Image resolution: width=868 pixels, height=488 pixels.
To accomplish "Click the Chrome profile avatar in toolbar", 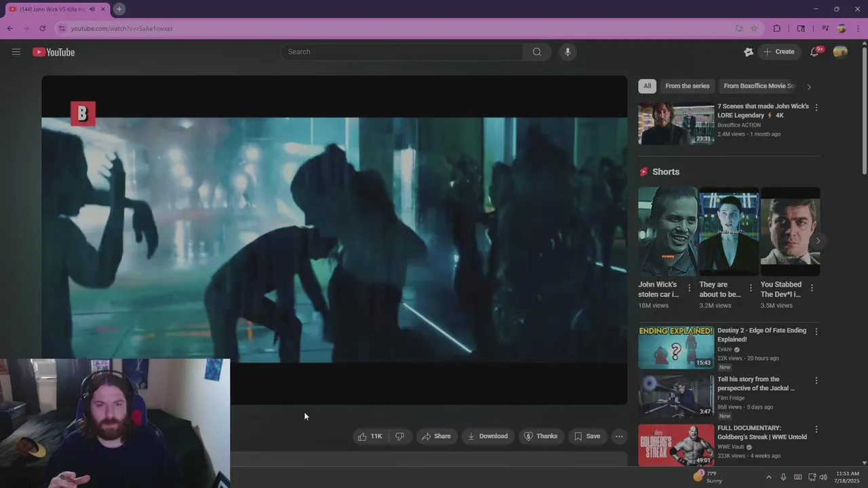I will [x=842, y=28].
